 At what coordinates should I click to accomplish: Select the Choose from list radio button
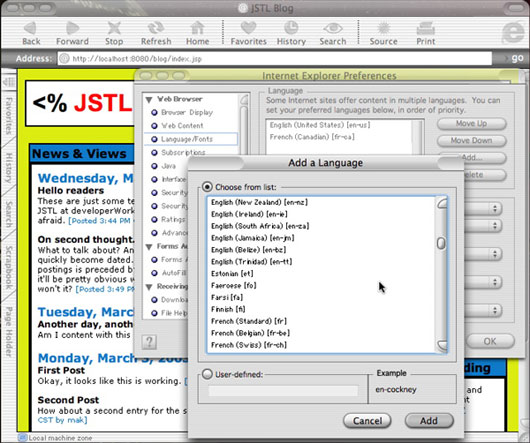tap(207, 187)
